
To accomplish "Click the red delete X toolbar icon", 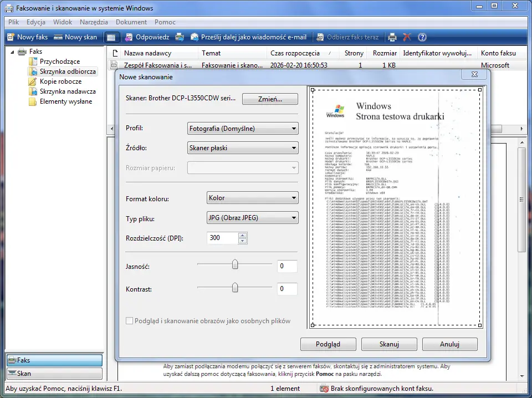I will pyautogui.click(x=407, y=37).
